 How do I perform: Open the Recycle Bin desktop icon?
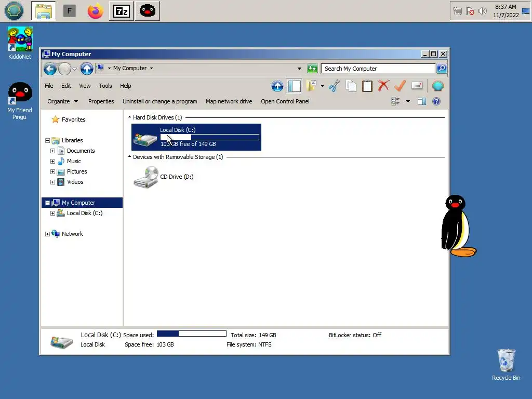coord(506,365)
